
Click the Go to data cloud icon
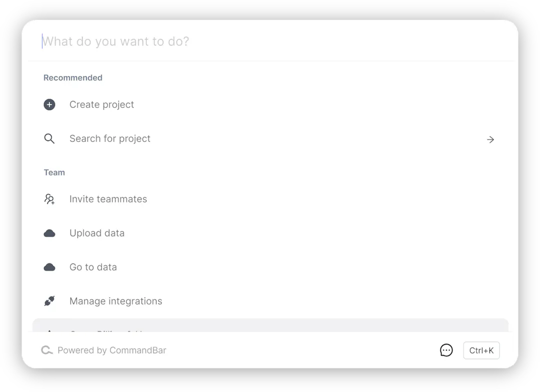tap(49, 267)
